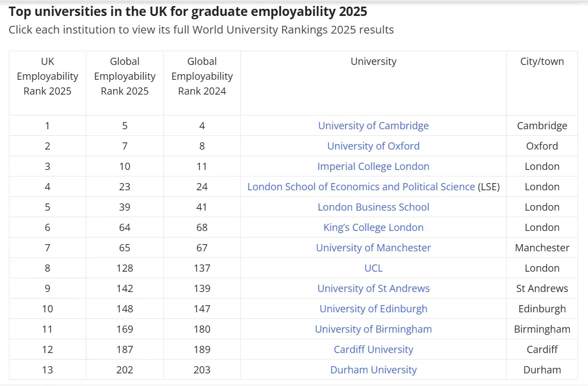
Task: Click Global Employability Rank 2025 header
Action: pyautogui.click(x=125, y=76)
